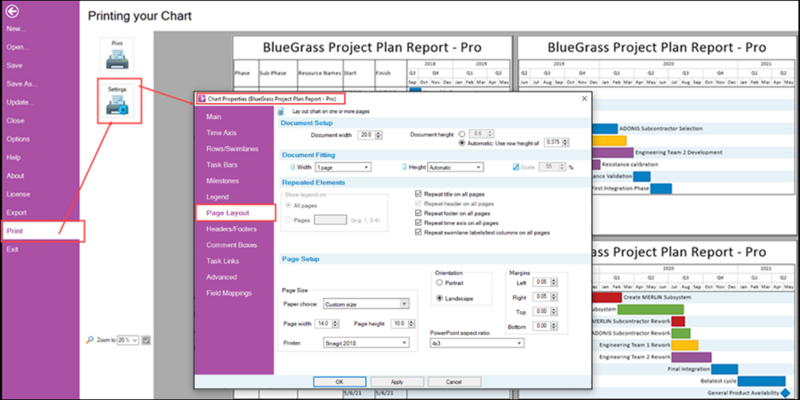This screenshot has width=800, height=400.
Task: Open Options in the left menu
Action: coord(18,139)
